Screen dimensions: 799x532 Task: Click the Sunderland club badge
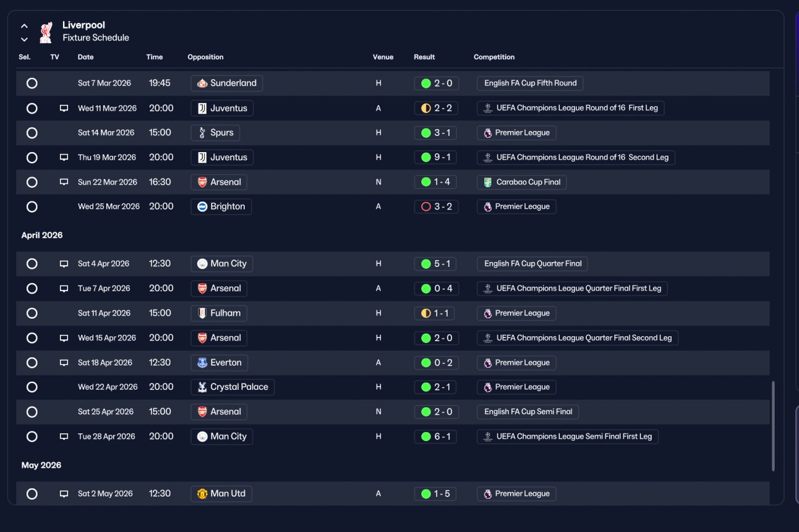(202, 83)
